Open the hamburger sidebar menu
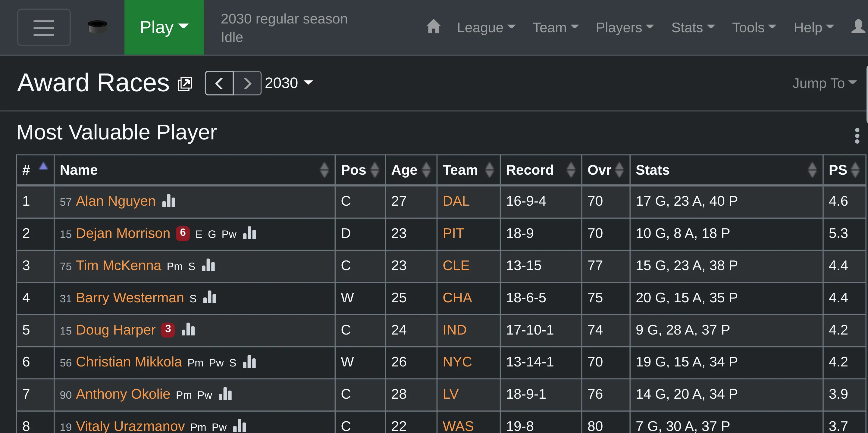Screen dimensions: 868x433 coord(44,27)
